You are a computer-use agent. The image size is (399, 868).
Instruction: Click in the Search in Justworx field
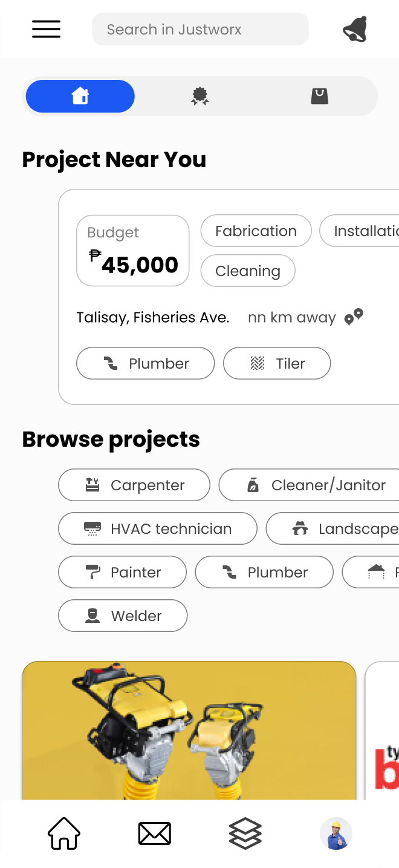pyautogui.click(x=200, y=29)
